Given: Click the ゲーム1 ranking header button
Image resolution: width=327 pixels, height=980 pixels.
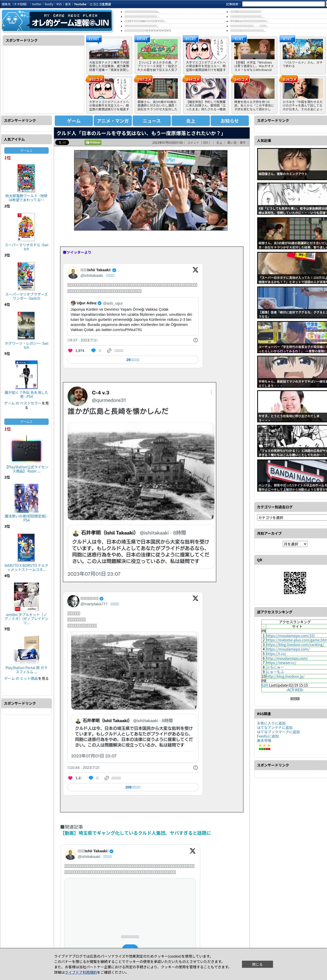Looking at the screenshot, I should (26, 150).
